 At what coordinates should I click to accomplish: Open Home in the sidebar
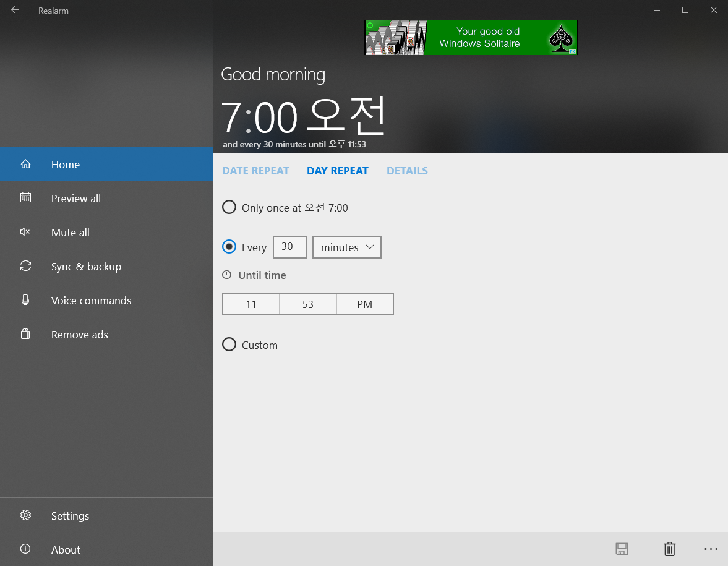[x=107, y=164]
